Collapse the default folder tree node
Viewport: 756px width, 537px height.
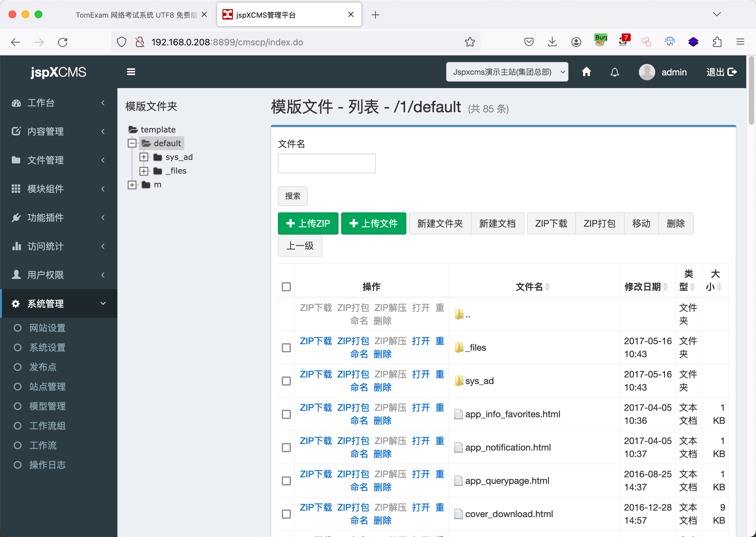(x=132, y=143)
